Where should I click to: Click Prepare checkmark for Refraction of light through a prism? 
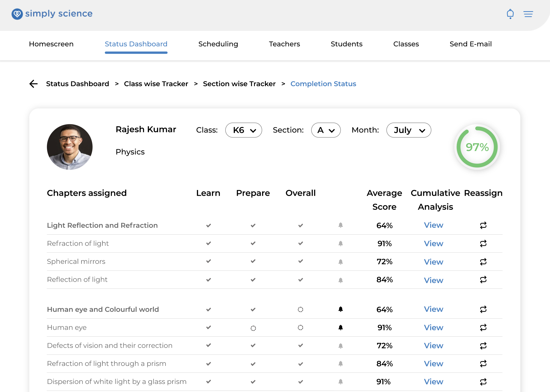[253, 364]
